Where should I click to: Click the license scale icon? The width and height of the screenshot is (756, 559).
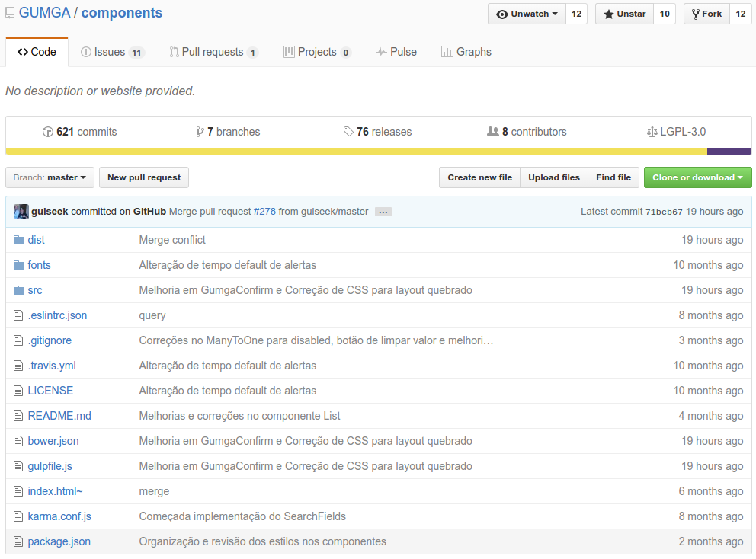tap(652, 132)
